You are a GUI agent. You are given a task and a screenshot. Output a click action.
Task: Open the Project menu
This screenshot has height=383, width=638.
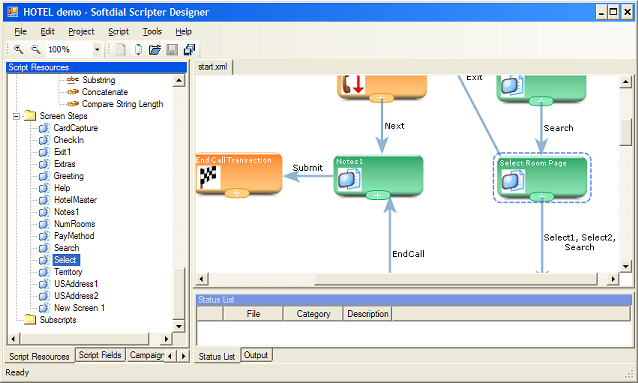tap(81, 31)
